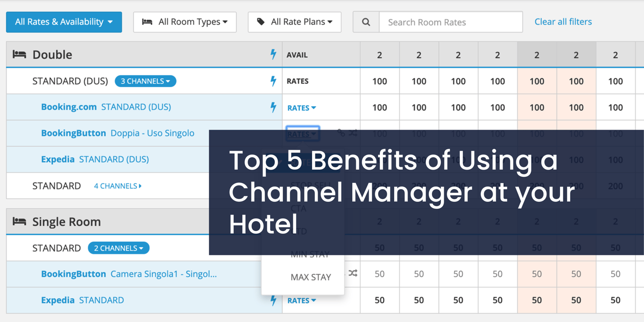This screenshot has height=322, width=644.
Task: Click the chain link icon beside BookingButton rates
Action: coord(340,133)
